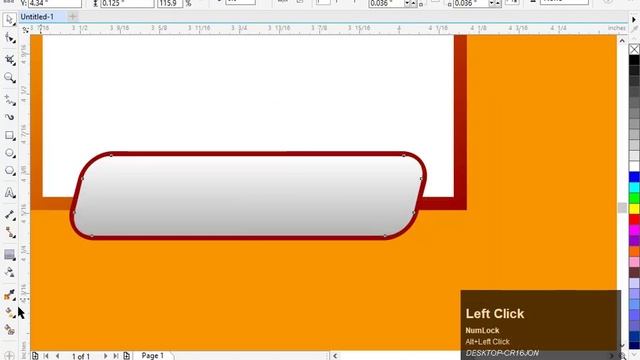This screenshot has height=360, width=640.
Task: Select the Color Eyedropper tool
Action: tap(9, 295)
